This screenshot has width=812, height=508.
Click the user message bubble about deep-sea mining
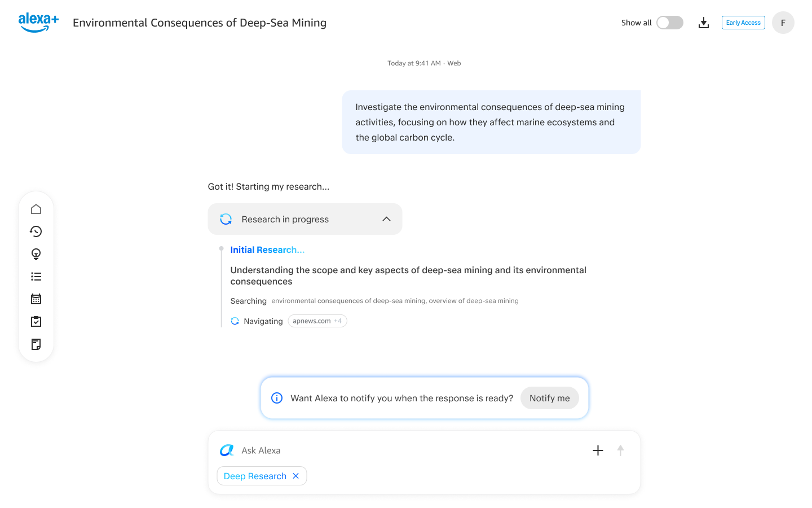click(x=491, y=122)
